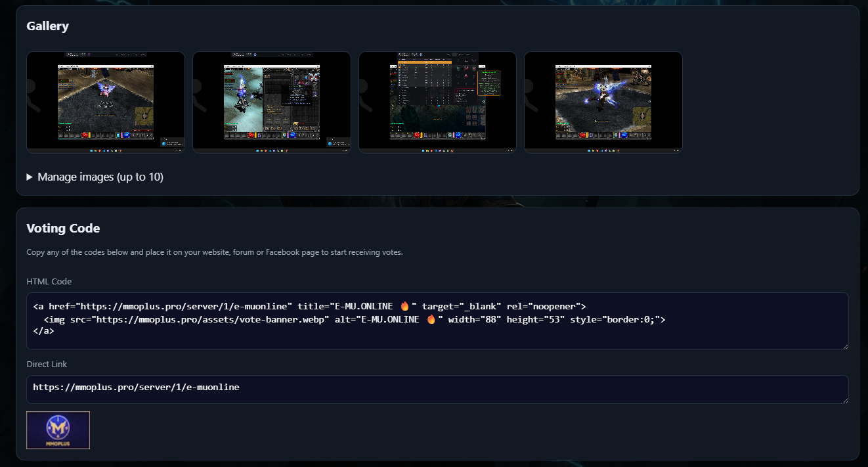868x467 pixels.
Task: Click the Direct Link box resize handle
Action: pyautogui.click(x=844, y=399)
